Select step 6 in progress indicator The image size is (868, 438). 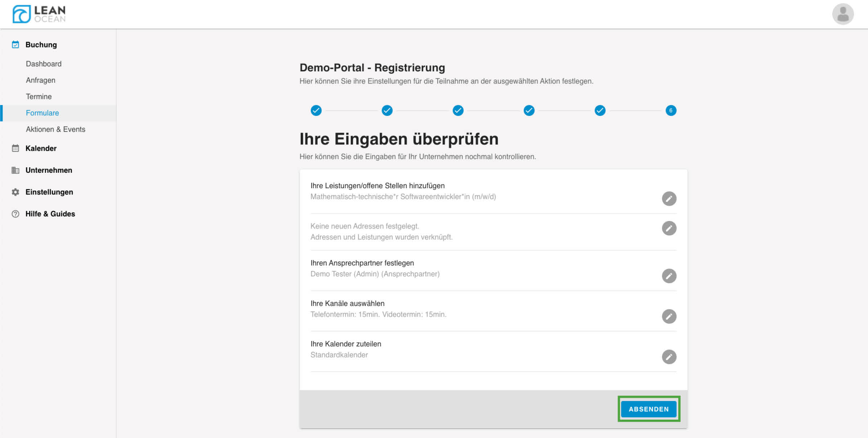(671, 110)
